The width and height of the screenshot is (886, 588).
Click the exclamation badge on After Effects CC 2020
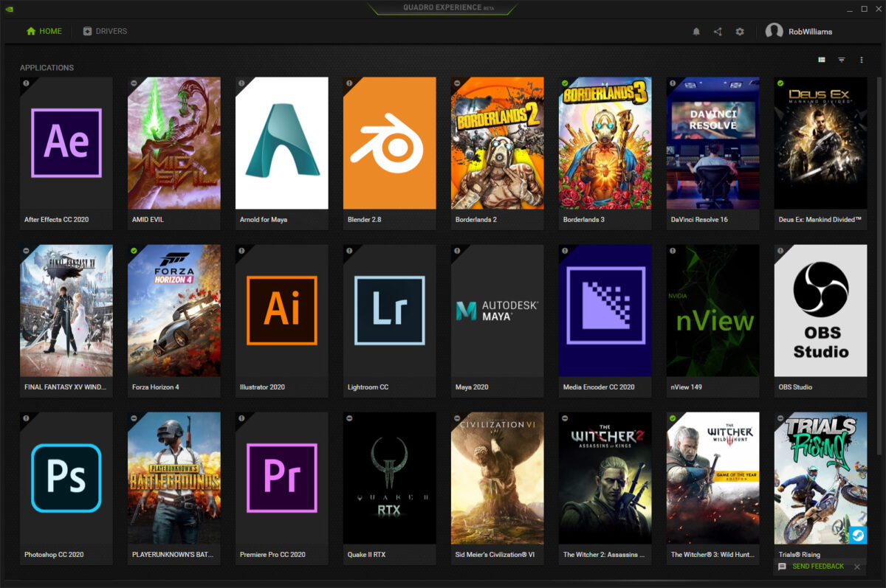[26, 83]
